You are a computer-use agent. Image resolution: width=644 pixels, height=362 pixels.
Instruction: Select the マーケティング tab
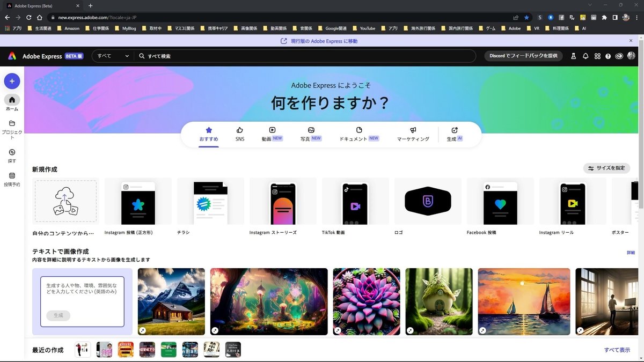point(413,134)
